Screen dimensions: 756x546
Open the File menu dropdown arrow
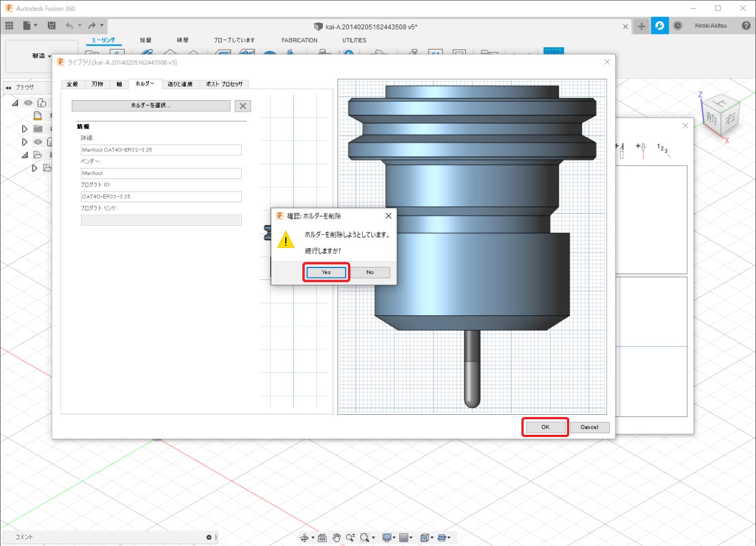pos(36,26)
